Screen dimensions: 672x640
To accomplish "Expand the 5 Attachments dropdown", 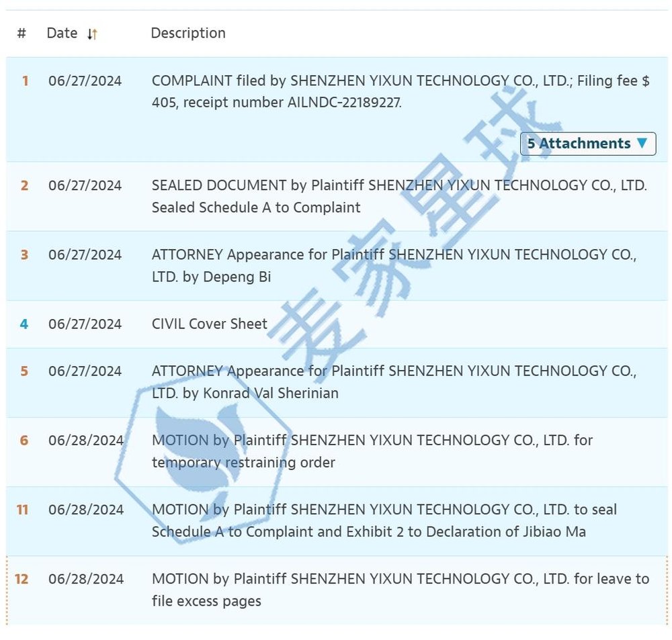I will (x=587, y=144).
